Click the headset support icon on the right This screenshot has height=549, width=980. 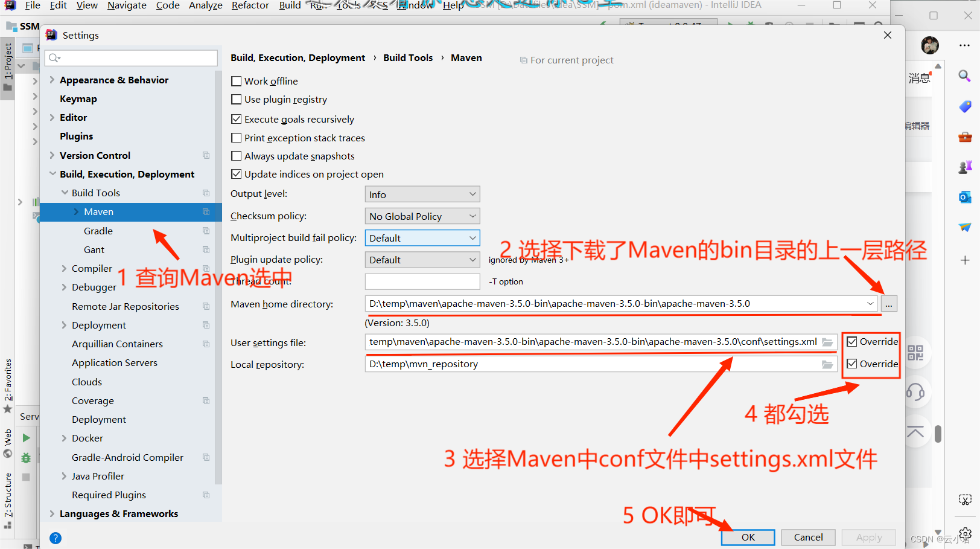(x=915, y=393)
